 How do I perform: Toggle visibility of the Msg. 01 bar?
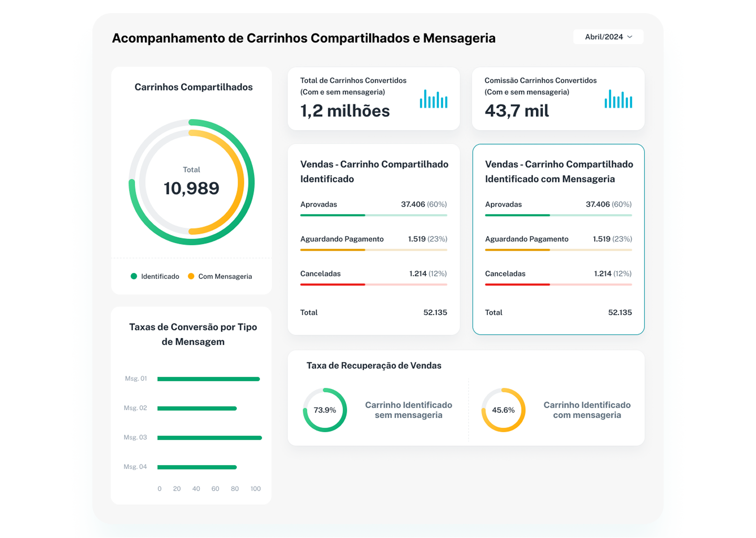209,379
